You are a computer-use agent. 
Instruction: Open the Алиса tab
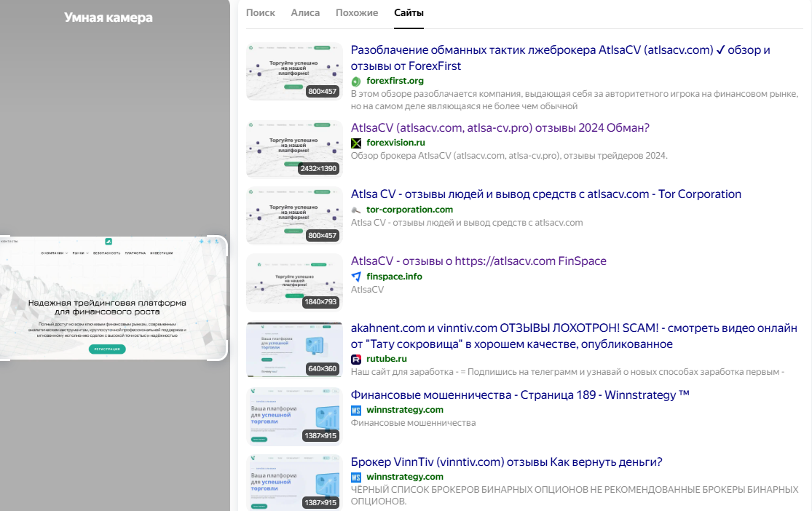click(x=305, y=13)
